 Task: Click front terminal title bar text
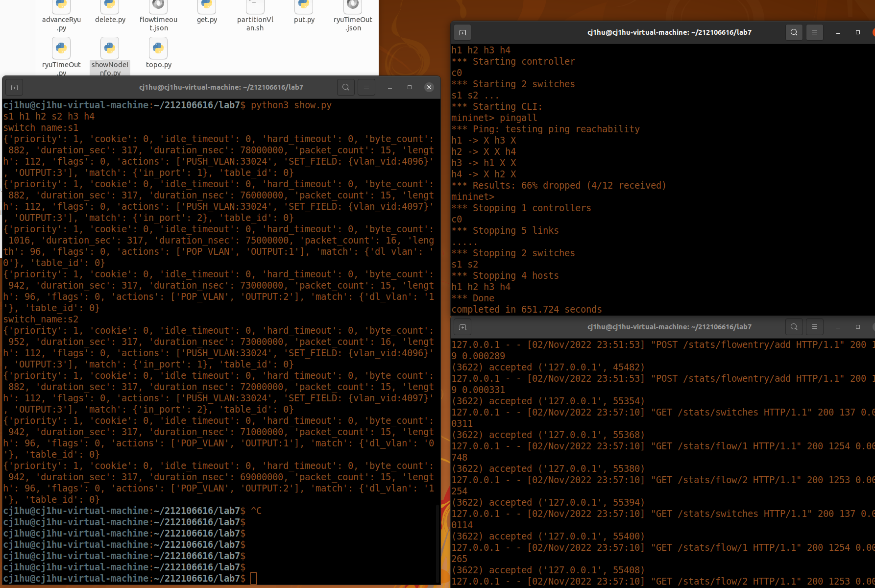pos(221,87)
